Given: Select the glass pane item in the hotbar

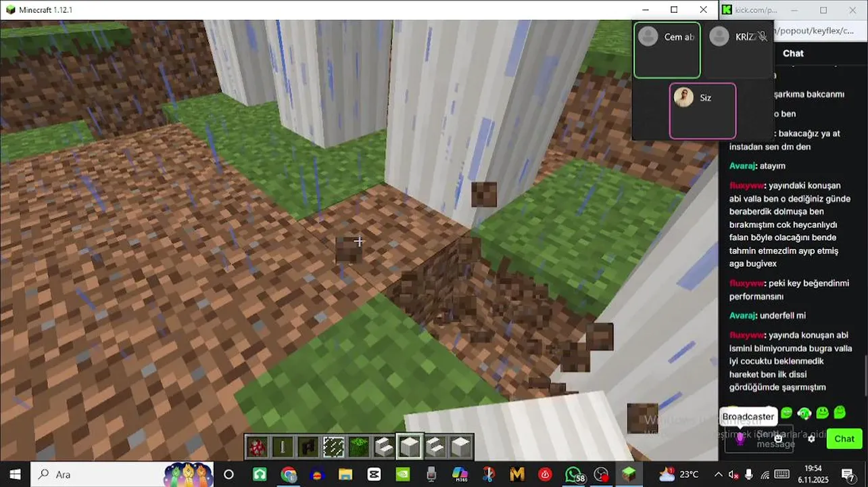Looking at the screenshot, I should pos(333,447).
